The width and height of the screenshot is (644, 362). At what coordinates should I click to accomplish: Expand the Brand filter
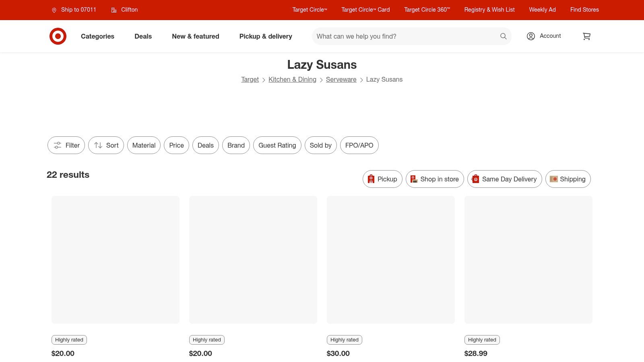(x=236, y=145)
